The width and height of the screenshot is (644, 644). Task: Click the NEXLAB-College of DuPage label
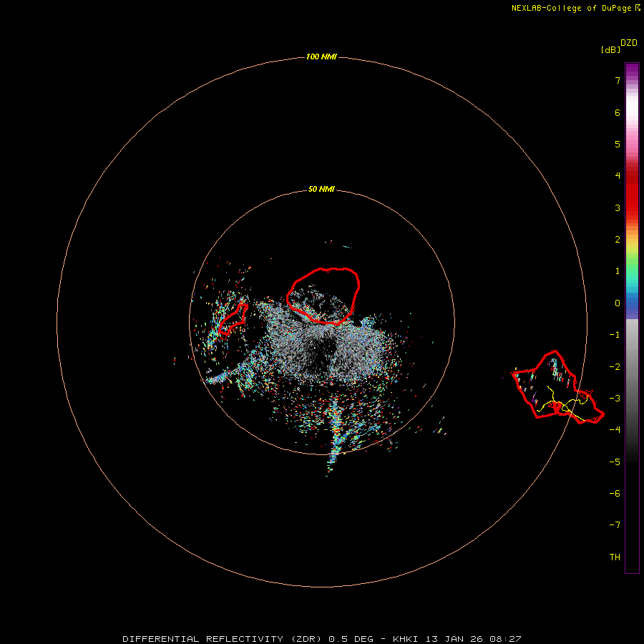(x=575, y=8)
